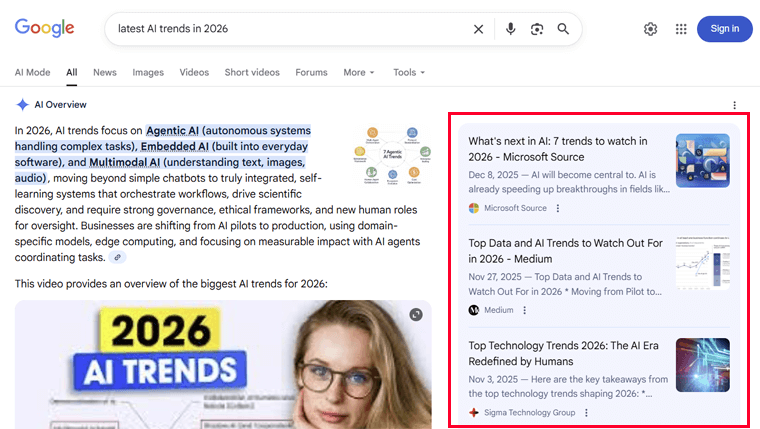760x429 pixels.
Task: Click the link chip after 'coordinating tasks.'
Action: pyautogui.click(x=117, y=257)
